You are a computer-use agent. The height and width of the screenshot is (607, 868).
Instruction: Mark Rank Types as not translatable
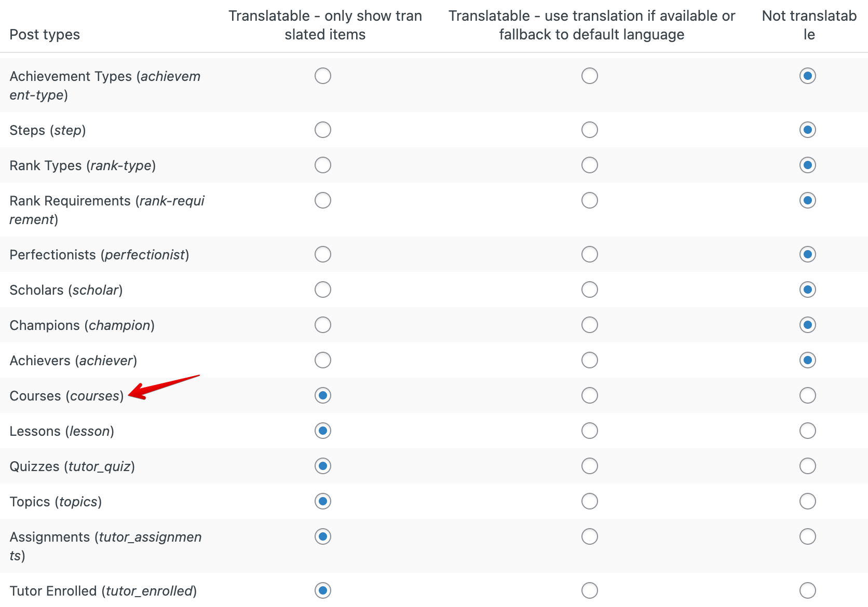click(808, 165)
